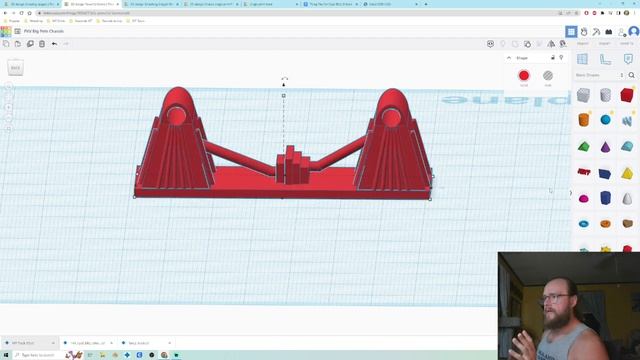640x360 pixels.
Task: Open the Blocks pickaxe mode icon
Action: click(596, 31)
